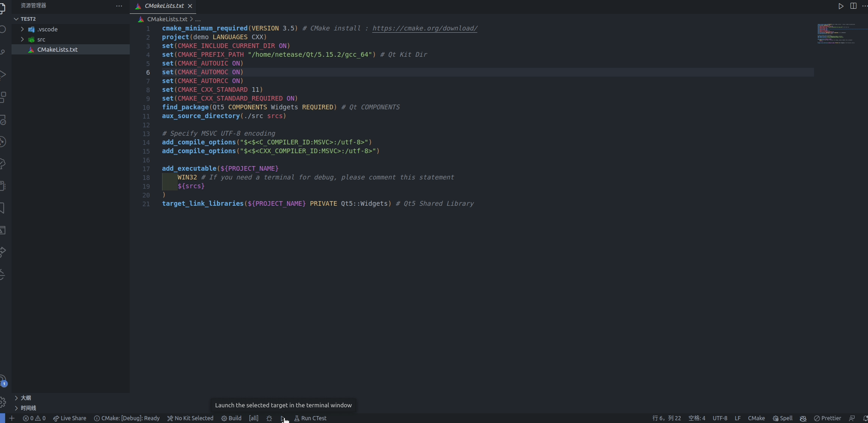Open the Manage gear at bottom of sidebar

tap(4, 401)
